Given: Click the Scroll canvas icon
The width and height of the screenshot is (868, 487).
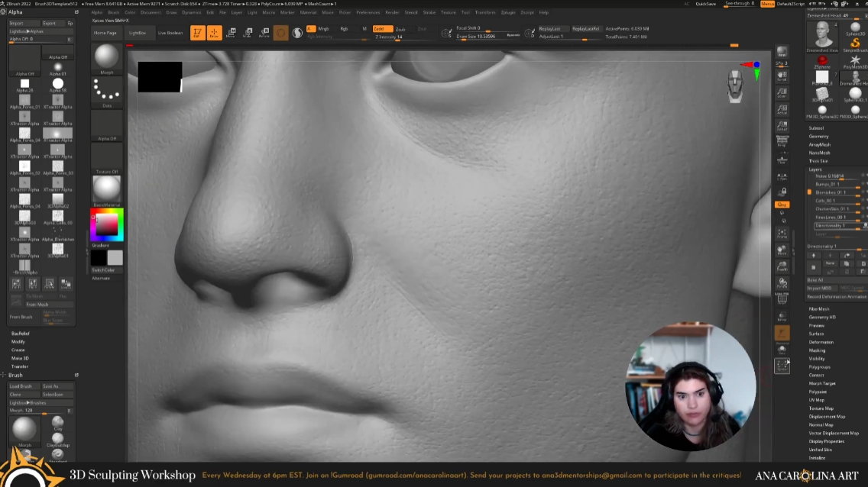Looking at the screenshot, I should [x=782, y=76].
